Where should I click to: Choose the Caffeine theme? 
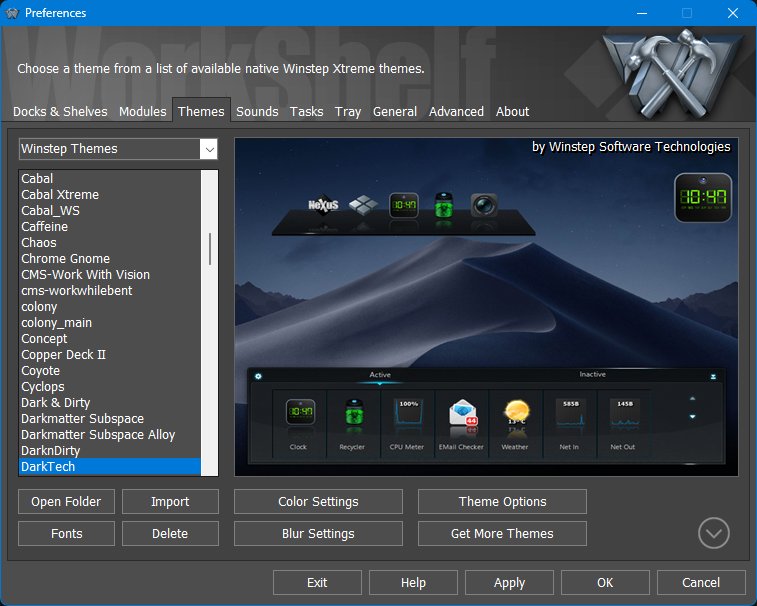point(110,226)
